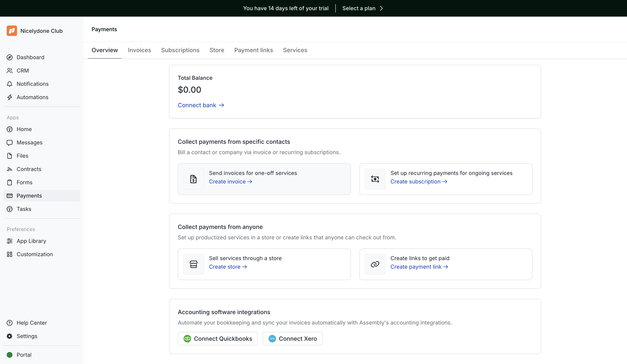Click the Dashboard compass icon

(x=10, y=57)
